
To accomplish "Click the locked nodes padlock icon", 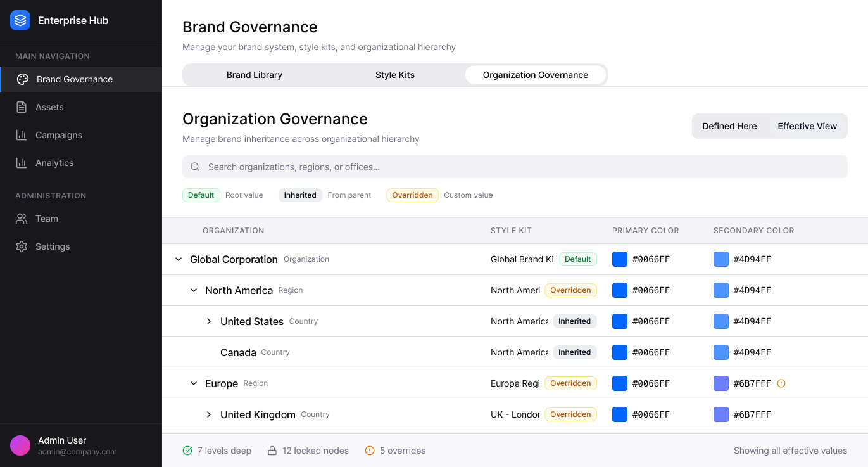I will point(272,451).
